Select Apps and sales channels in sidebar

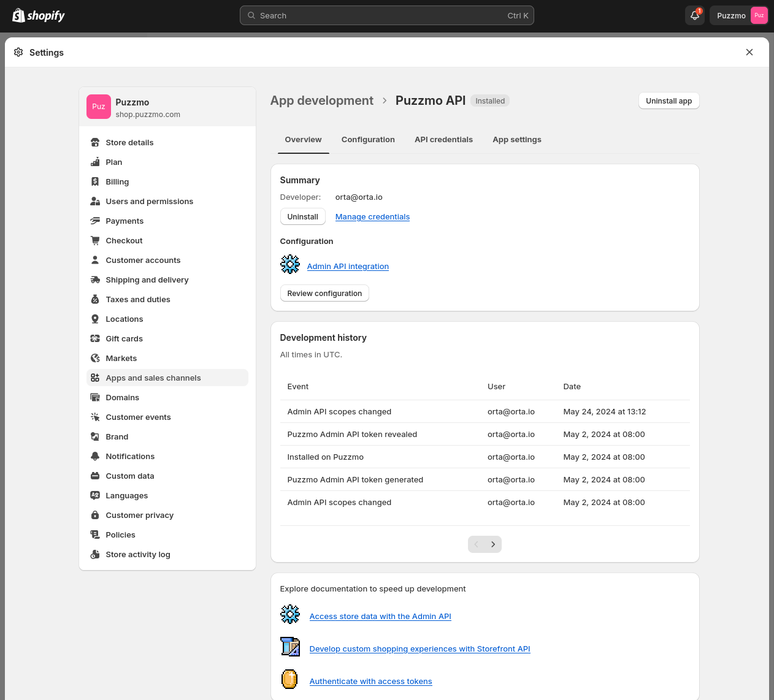pyautogui.click(x=153, y=378)
